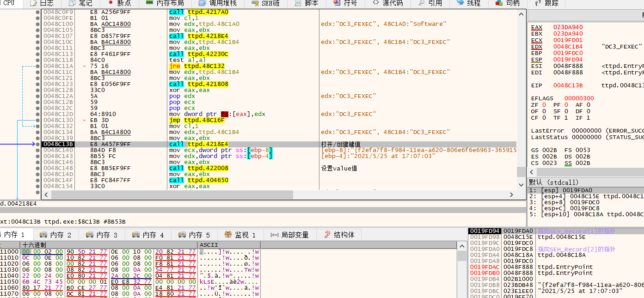644x298 pixels.
Task: Toggle breakpoint dot at address 0048C148
Action: [38, 168]
